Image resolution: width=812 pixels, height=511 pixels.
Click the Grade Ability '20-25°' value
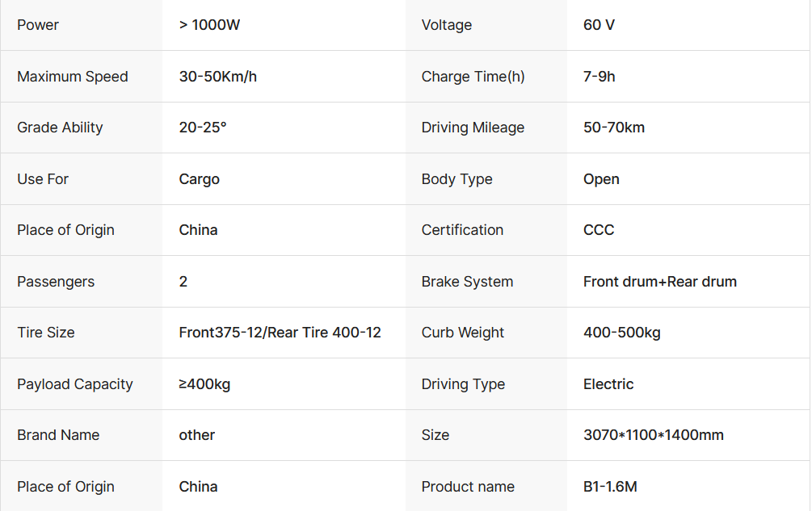pyautogui.click(x=203, y=128)
